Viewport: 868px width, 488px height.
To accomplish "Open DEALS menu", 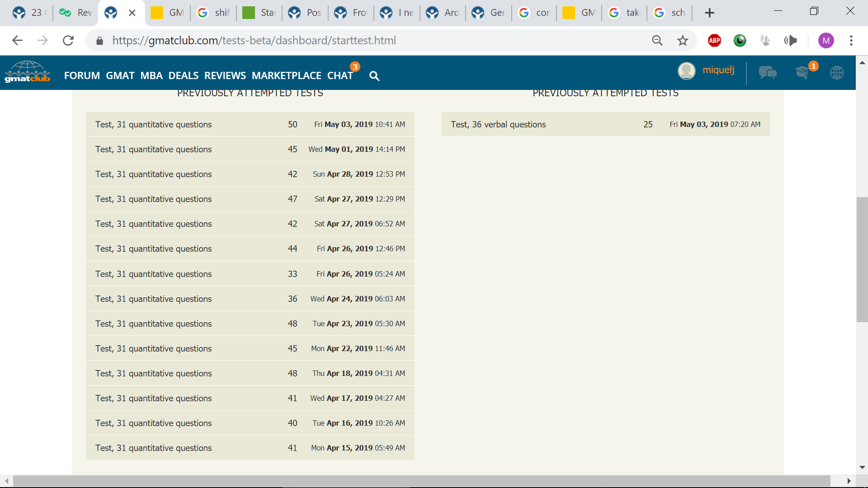I will pyautogui.click(x=184, y=76).
